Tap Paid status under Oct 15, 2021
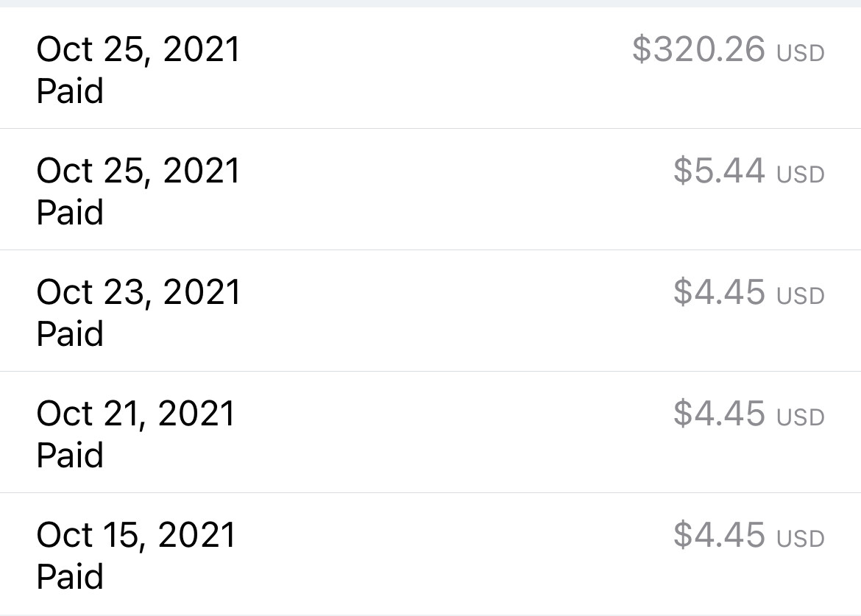This screenshot has height=616, width=861. pyautogui.click(x=70, y=576)
